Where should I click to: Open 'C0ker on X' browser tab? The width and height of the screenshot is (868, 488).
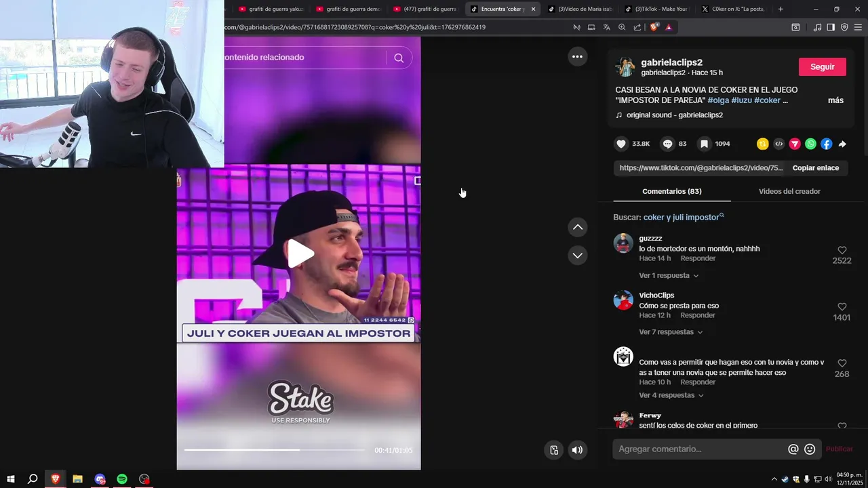click(734, 9)
